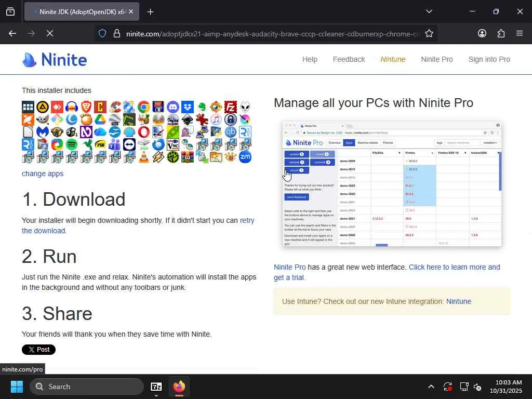Open Nintune in the top navigation
The image size is (532, 399).
(x=393, y=59)
